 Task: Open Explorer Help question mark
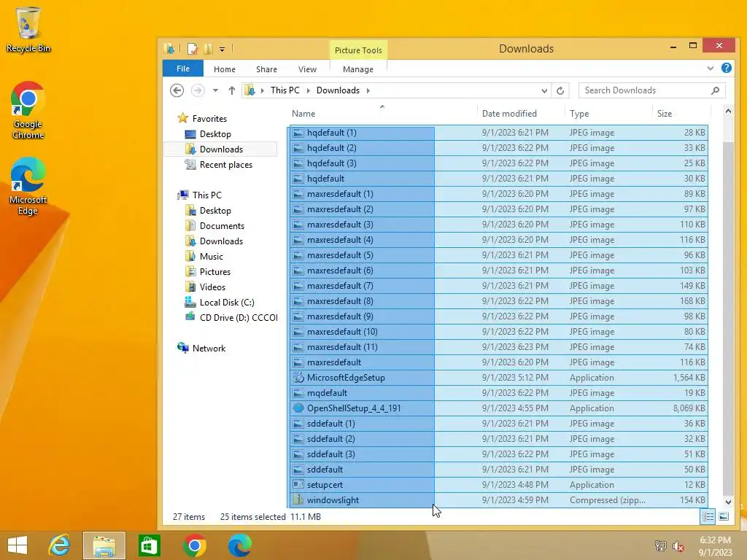click(x=726, y=68)
